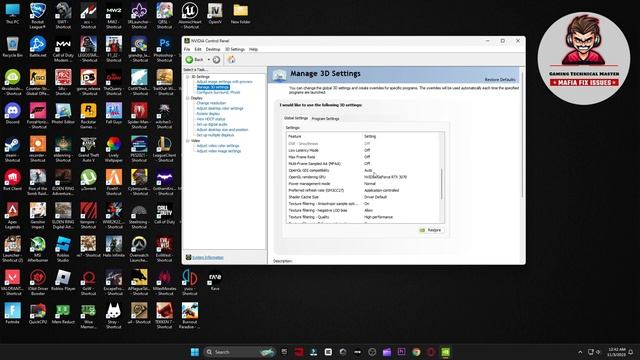Image resolution: width=640 pixels, height=360 pixels.
Task: Open View HDCP status task
Action: pyautogui.click(x=211, y=119)
